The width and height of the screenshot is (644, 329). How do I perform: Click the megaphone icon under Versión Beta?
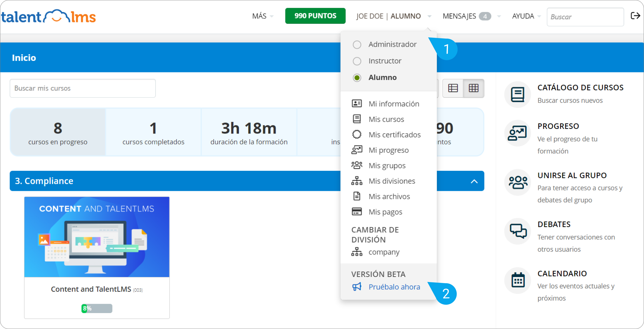coord(357,287)
